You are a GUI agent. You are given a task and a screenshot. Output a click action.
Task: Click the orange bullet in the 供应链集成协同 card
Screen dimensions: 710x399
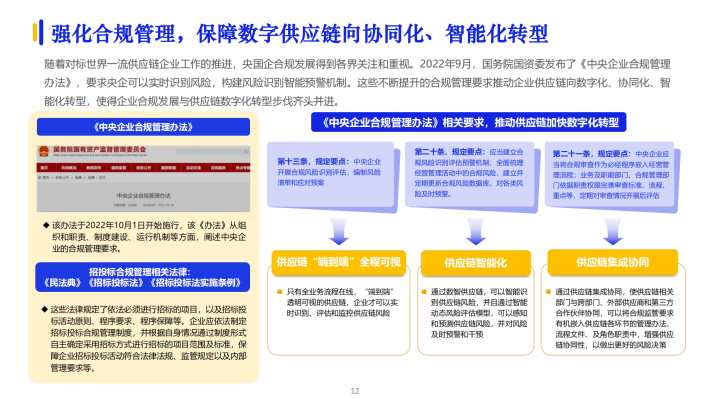[x=548, y=292]
